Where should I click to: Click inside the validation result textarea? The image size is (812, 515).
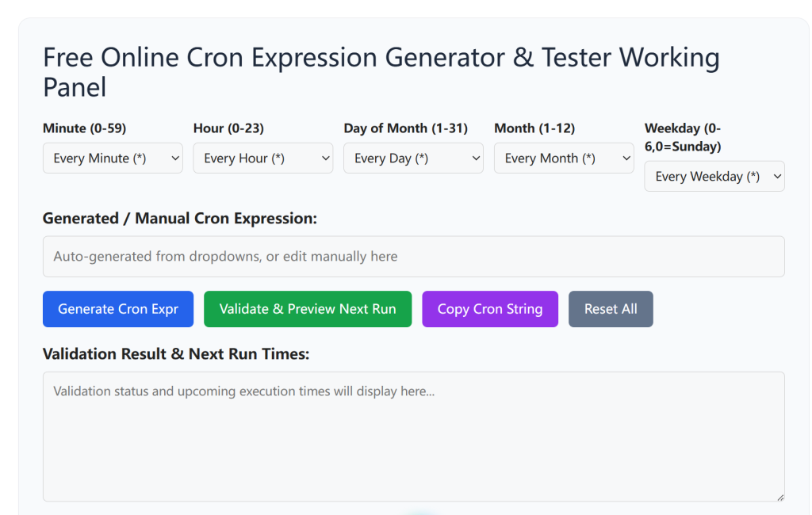414,437
